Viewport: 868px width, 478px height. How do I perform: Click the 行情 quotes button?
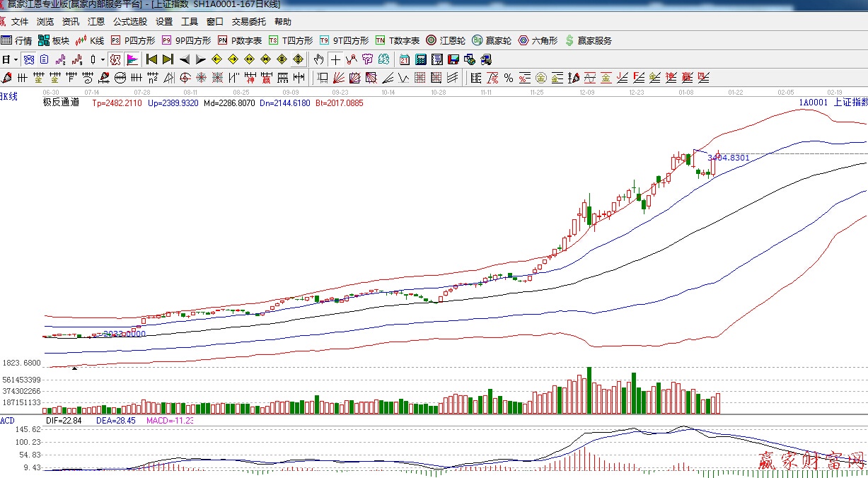tap(17, 41)
